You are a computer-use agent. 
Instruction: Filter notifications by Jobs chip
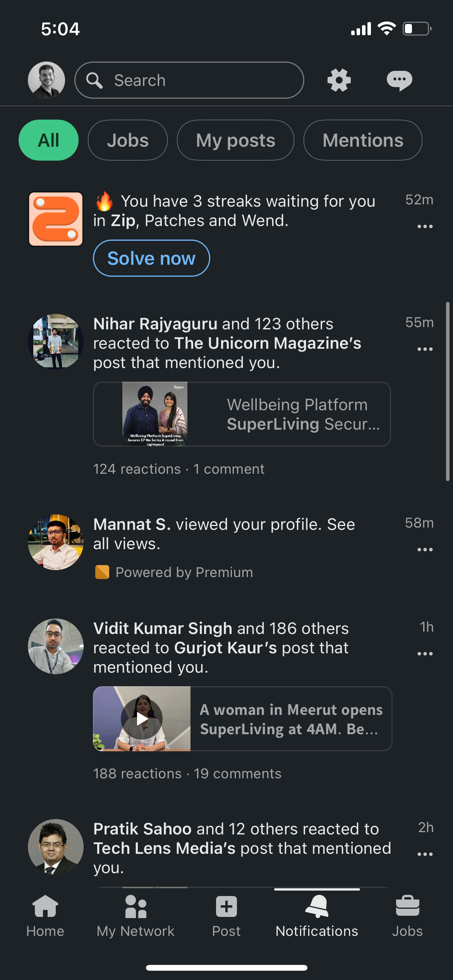(128, 140)
